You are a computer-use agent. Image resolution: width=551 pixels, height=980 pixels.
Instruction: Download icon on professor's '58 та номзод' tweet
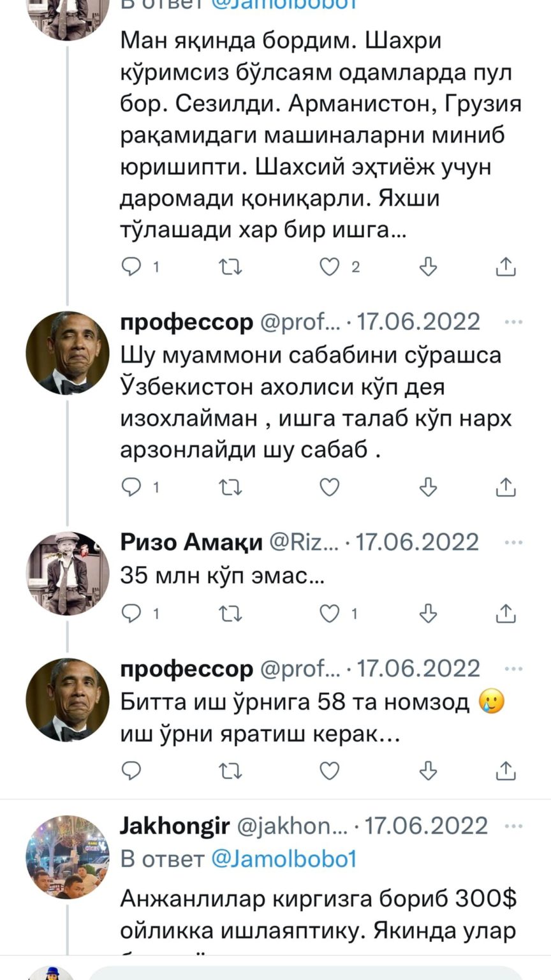(429, 771)
